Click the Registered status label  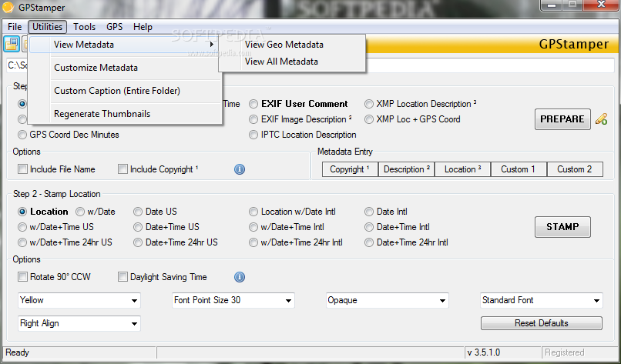coord(564,352)
